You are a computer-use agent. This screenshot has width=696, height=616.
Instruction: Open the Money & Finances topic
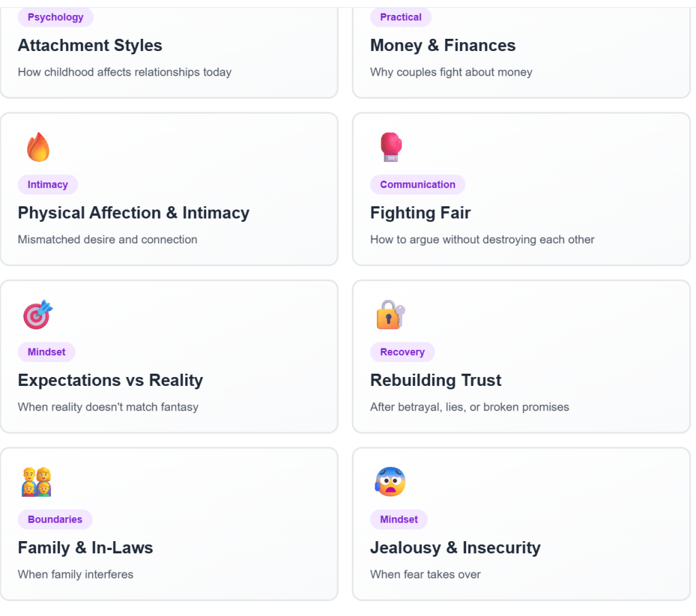coord(443,46)
